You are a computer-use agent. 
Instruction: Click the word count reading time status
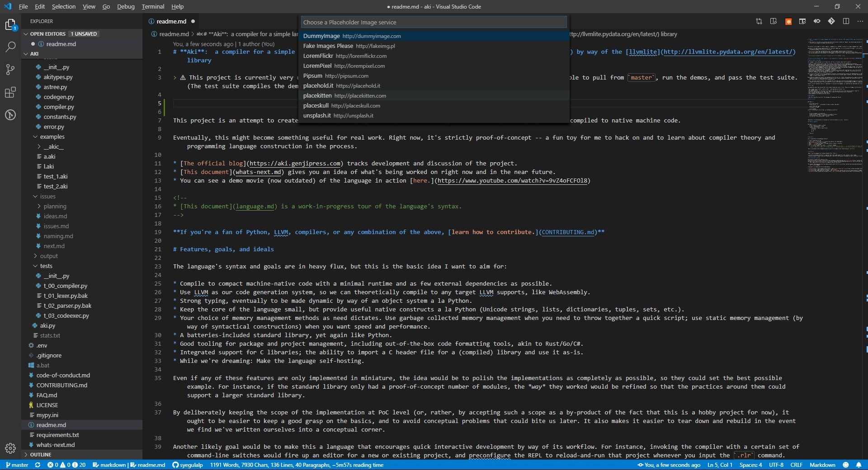pos(297,465)
